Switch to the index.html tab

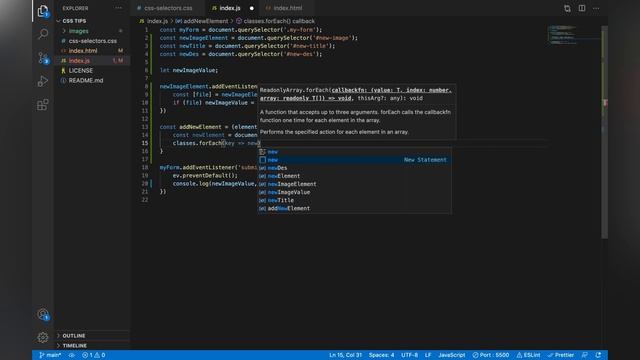point(287,8)
